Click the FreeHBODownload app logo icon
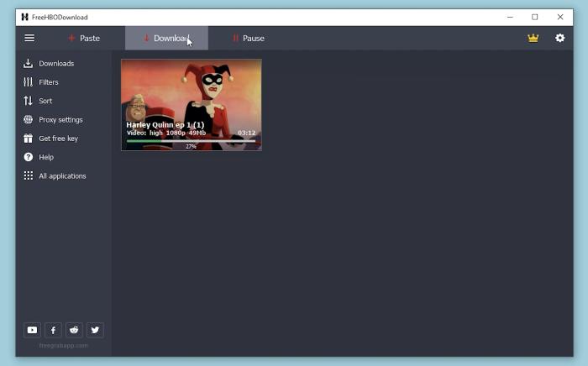588x366 pixels. click(24, 18)
